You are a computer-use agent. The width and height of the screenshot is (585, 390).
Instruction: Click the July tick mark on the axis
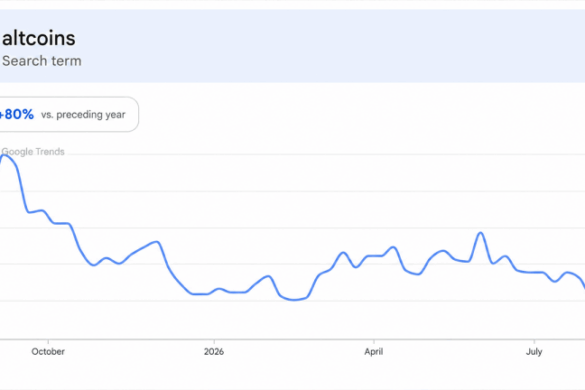coord(534,341)
